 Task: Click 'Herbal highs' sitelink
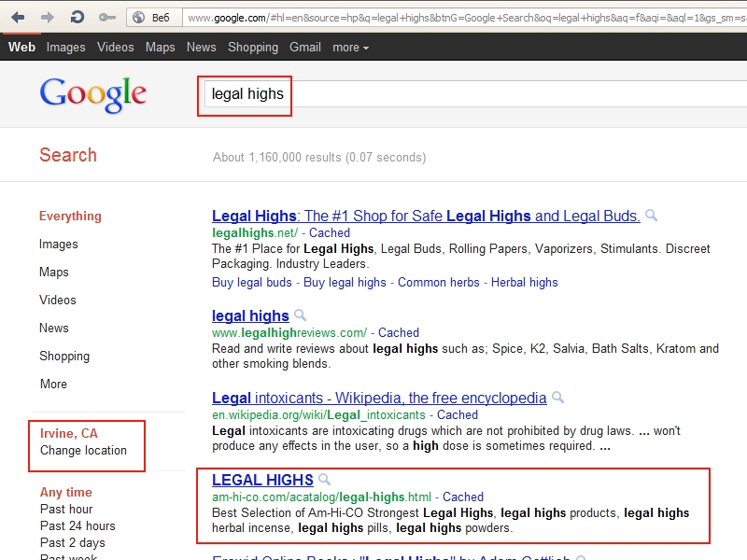coord(524,283)
